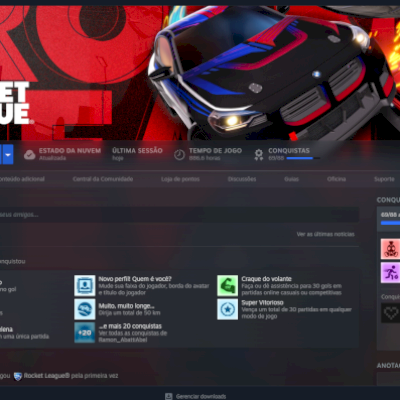This screenshot has width=400, height=400.
Task: Open the Craque do volante achievement icon
Action: pyautogui.click(x=228, y=286)
